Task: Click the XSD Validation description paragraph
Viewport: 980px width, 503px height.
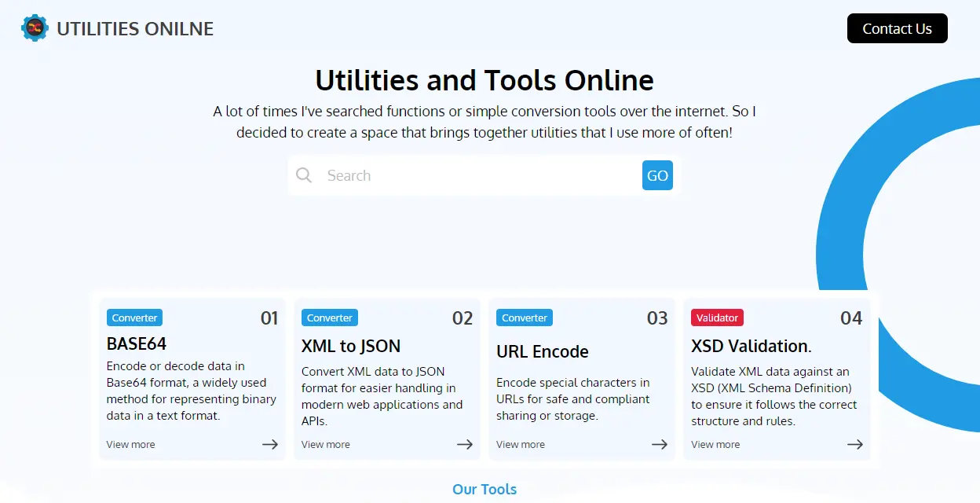Action: (774, 396)
